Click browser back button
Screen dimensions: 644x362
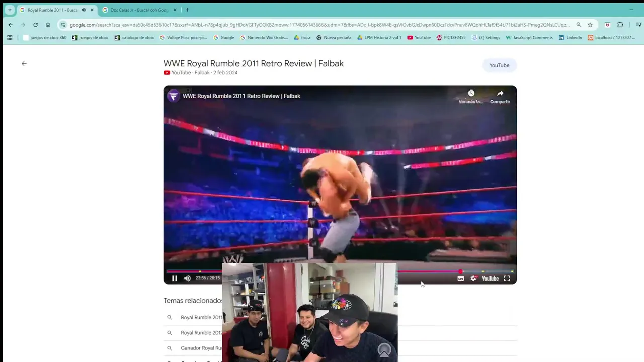11,25
